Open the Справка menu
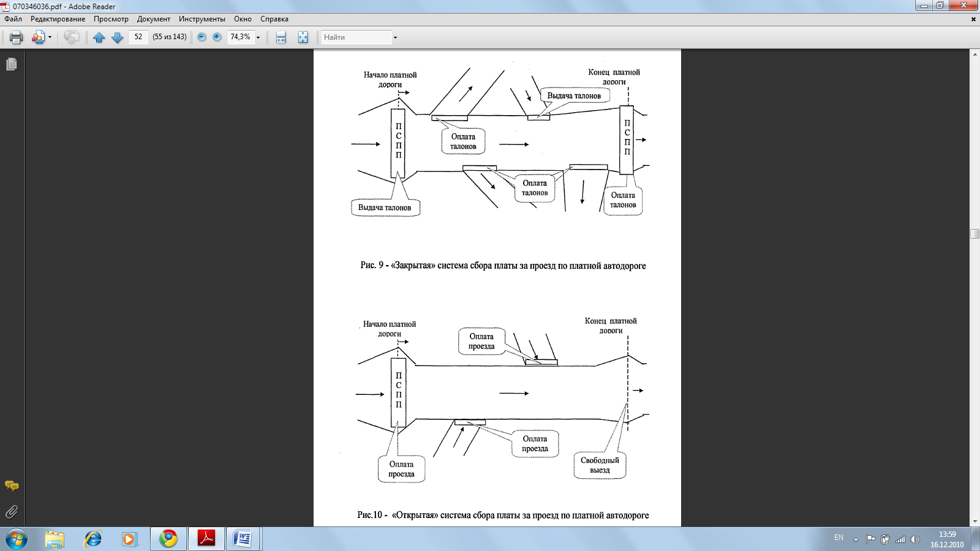The image size is (980, 551). tap(274, 19)
